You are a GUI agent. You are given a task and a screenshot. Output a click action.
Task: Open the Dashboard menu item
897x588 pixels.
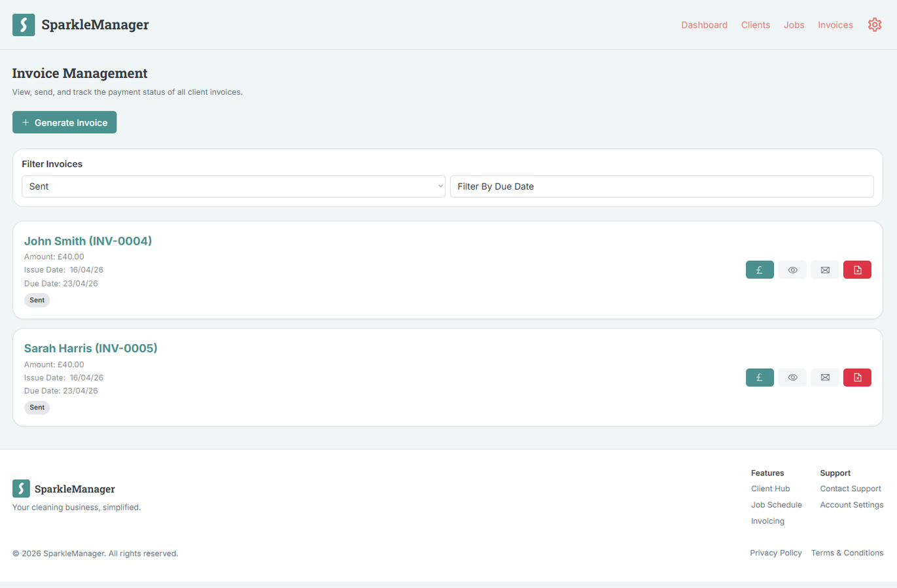[704, 25]
